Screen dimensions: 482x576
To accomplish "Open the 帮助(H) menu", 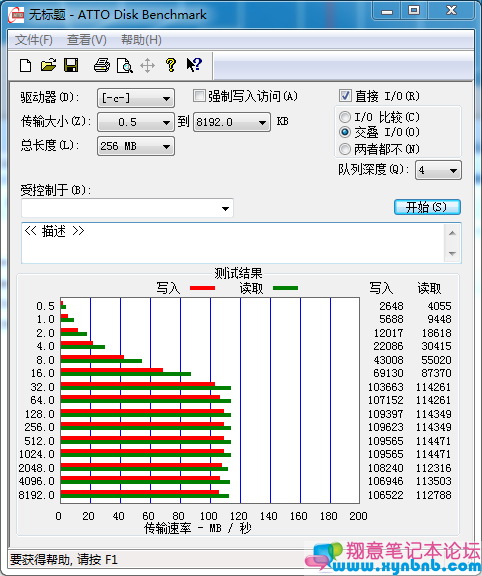I will (141, 40).
